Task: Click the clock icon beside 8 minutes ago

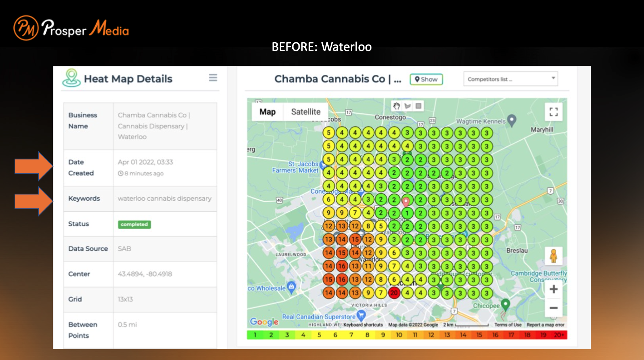Action: 120,173
